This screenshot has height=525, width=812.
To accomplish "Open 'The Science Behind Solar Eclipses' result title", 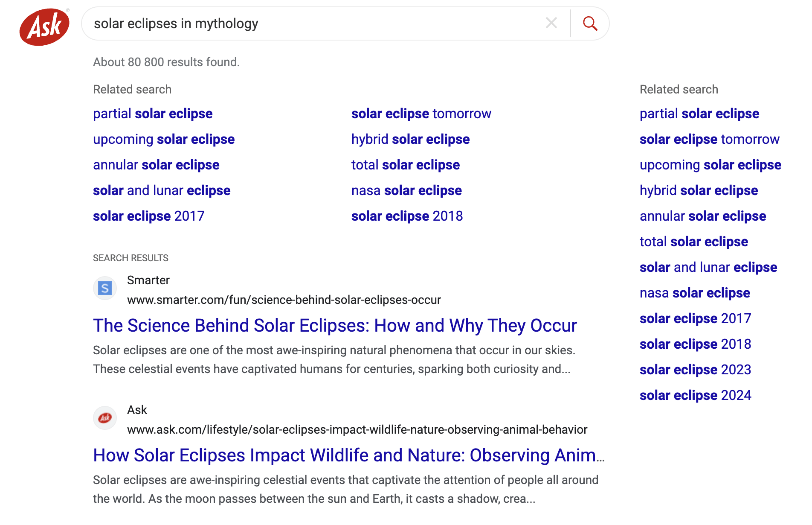I will (x=335, y=326).
